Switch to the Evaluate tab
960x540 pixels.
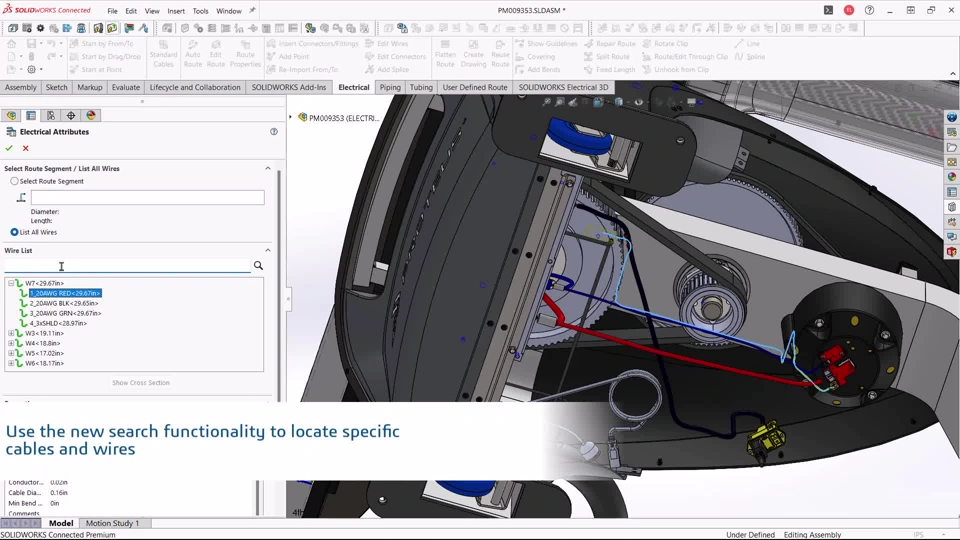point(126,87)
